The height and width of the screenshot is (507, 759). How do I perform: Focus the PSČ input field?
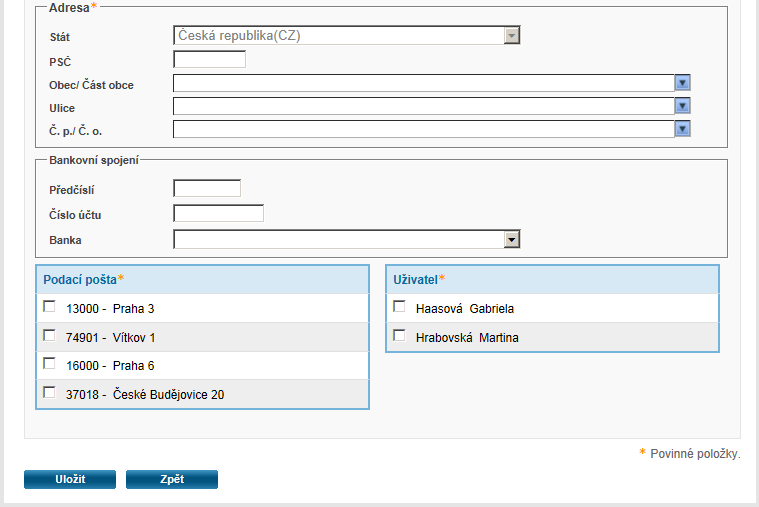pyautogui.click(x=209, y=60)
